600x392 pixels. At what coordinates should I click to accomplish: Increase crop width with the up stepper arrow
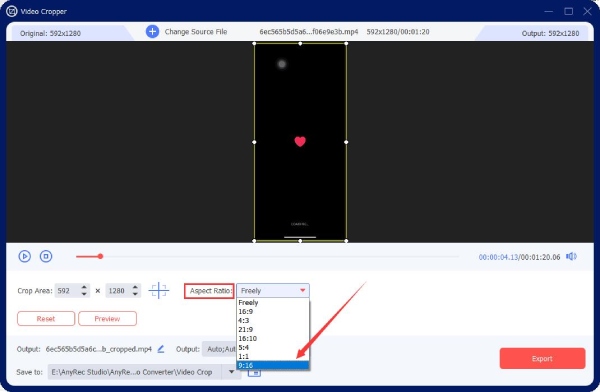click(84, 287)
